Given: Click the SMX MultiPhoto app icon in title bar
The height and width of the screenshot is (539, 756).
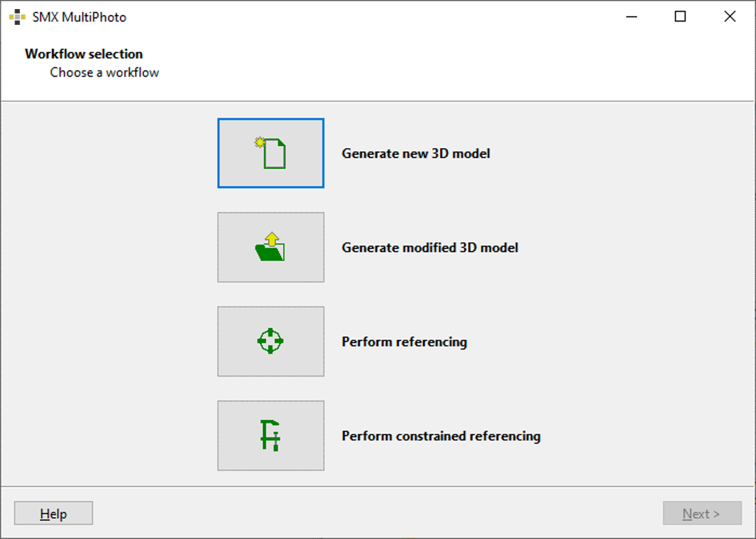Looking at the screenshot, I should [17, 17].
